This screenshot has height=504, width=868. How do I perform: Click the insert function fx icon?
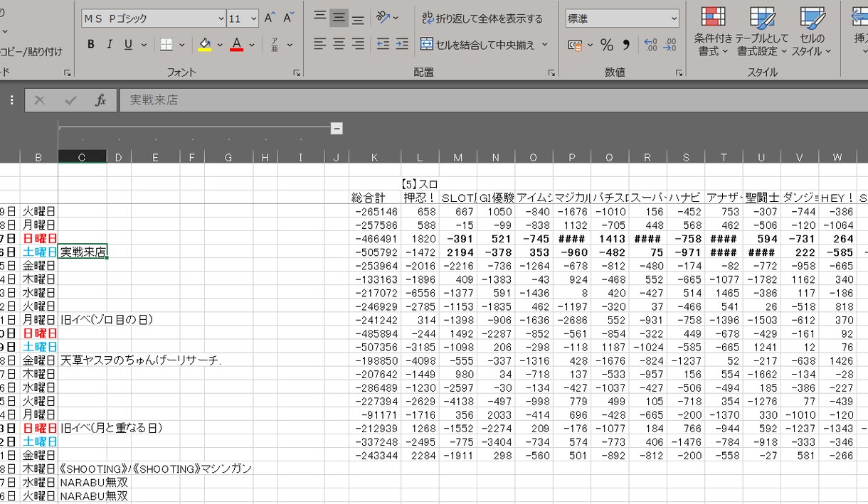click(x=100, y=100)
